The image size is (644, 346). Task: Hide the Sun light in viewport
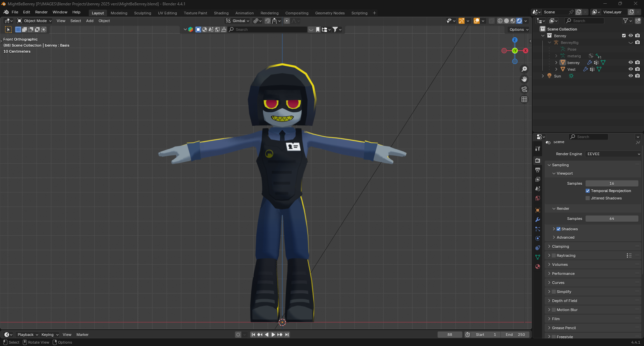[x=631, y=76]
